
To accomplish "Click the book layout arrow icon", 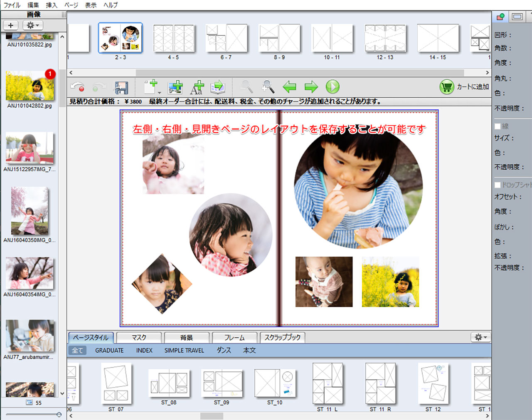I will pos(218,87).
